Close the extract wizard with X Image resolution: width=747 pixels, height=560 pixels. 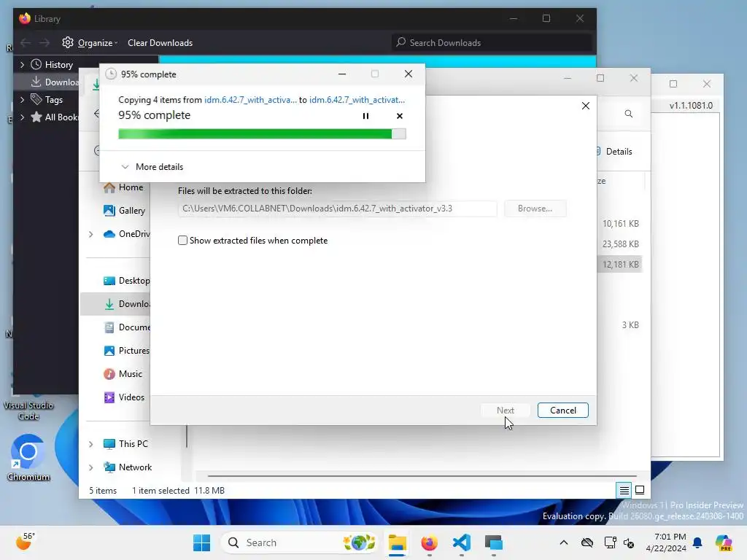(x=586, y=106)
